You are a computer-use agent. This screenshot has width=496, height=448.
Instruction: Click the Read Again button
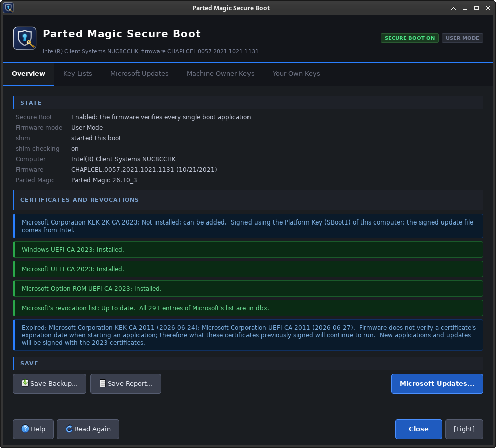[88, 429]
